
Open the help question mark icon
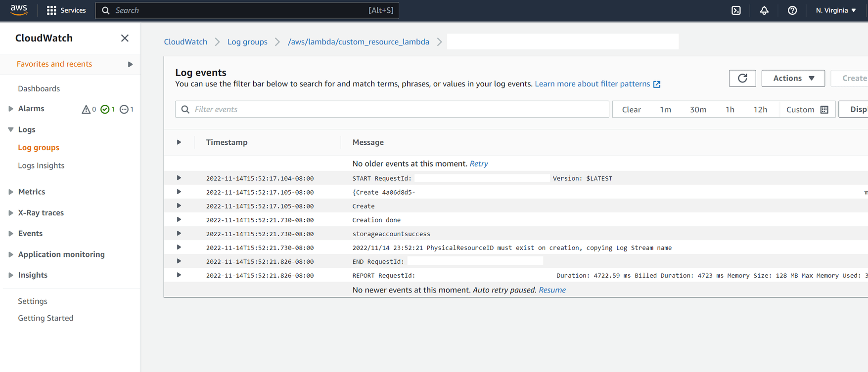point(792,10)
